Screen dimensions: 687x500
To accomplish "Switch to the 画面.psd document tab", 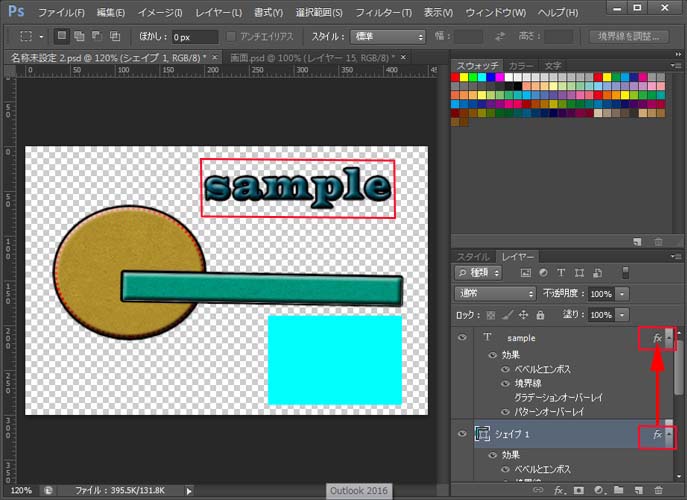I will pos(312,57).
